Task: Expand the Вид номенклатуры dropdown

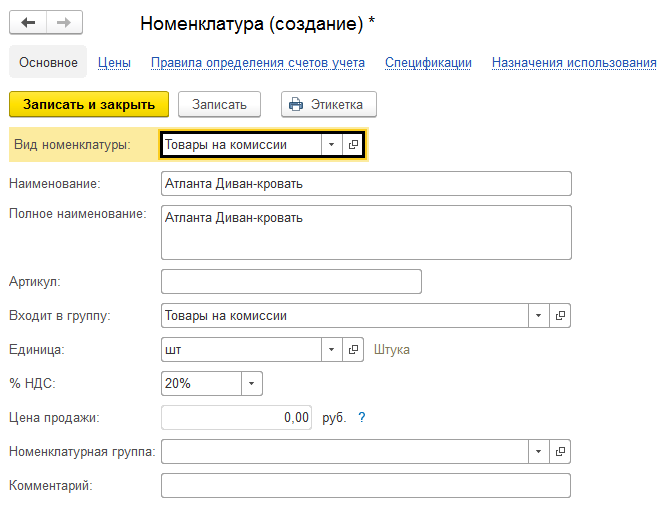Action: (x=331, y=145)
